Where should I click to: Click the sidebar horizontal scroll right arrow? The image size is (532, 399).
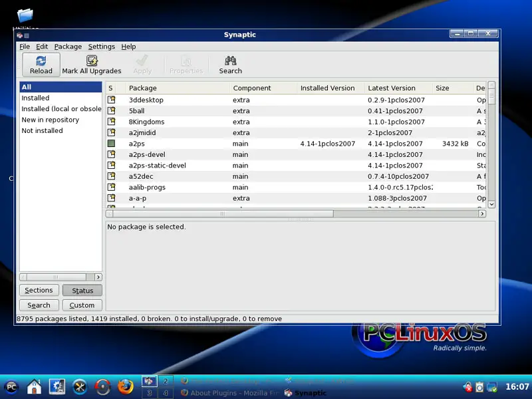(98, 277)
